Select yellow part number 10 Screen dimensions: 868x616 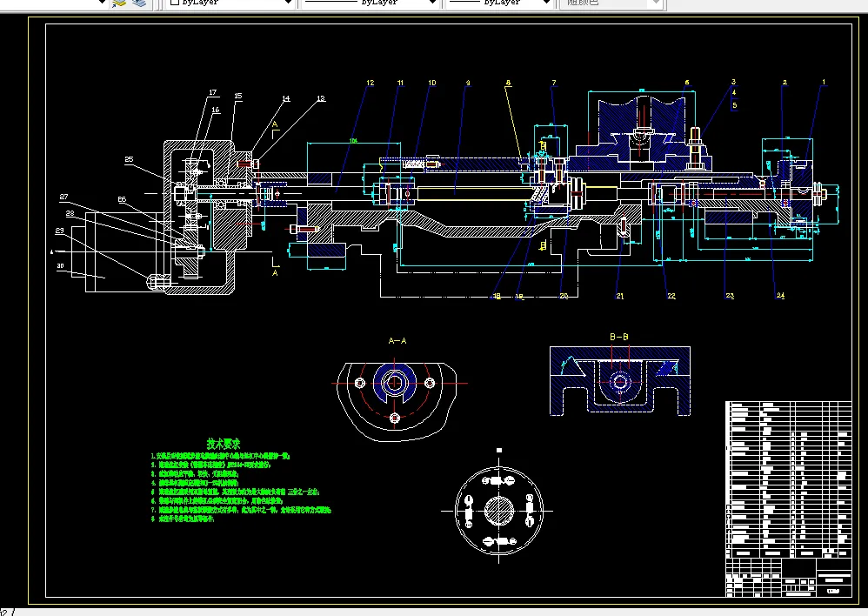(x=432, y=84)
